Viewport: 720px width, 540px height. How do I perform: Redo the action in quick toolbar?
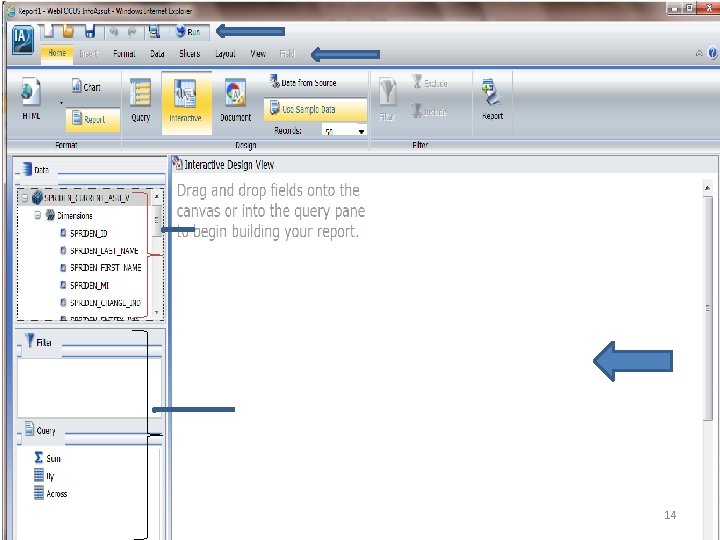pos(132,31)
